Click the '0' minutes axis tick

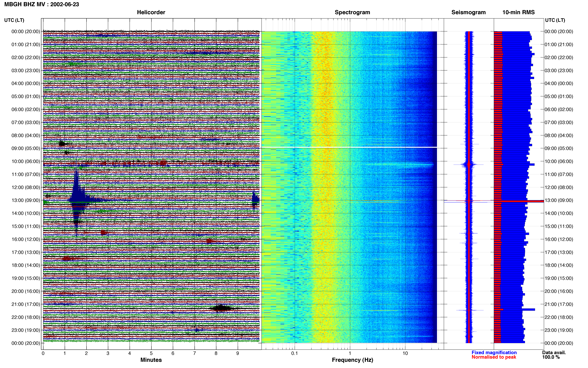43,353
